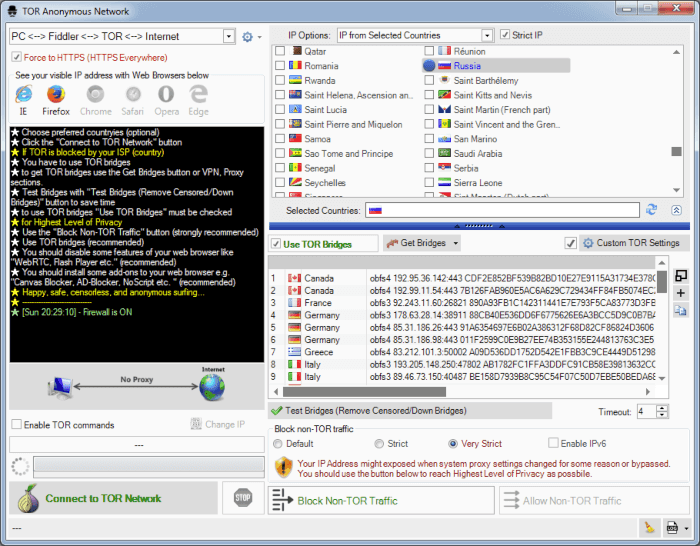
Task: Open the settings gear menu
Action: click(247, 37)
